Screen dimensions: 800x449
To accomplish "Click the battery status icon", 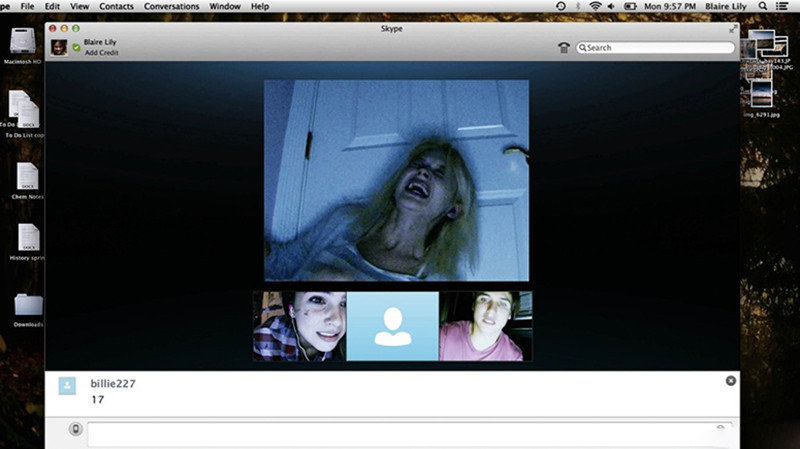I will (630, 6).
